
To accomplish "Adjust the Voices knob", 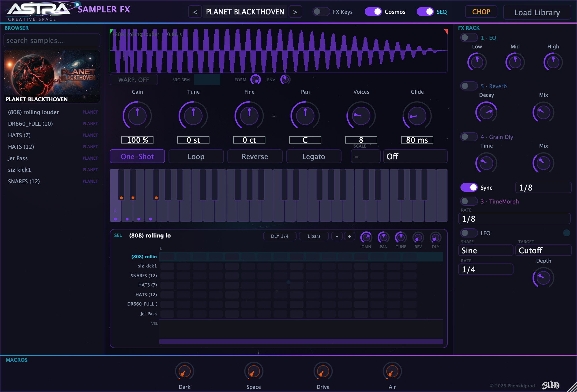I will tap(361, 116).
